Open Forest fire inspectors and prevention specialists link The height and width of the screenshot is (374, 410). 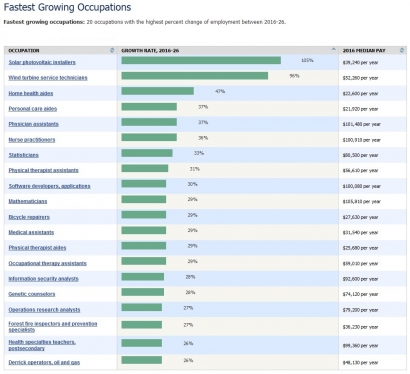[x=53, y=327]
